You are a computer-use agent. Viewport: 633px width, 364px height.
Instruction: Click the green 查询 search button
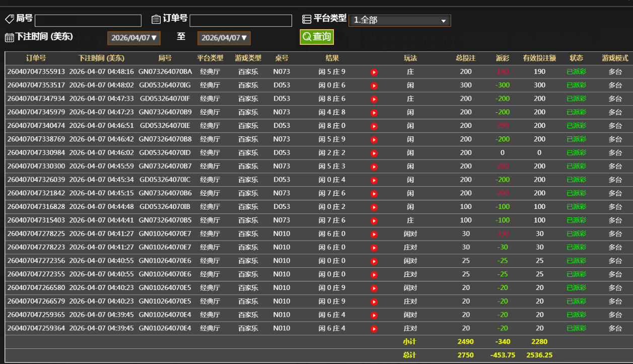click(x=317, y=37)
